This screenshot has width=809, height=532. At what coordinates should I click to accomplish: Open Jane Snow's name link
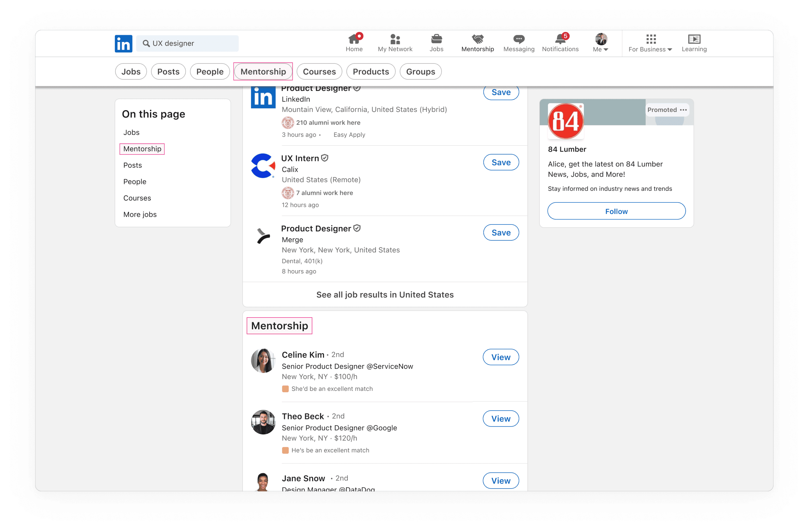(304, 479)
